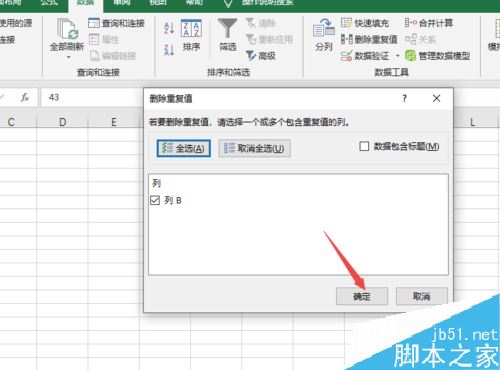The height and width of the screenshot is (370, 500).
Task: Open Advanced filter (高级)
Action: pos(261,56)
